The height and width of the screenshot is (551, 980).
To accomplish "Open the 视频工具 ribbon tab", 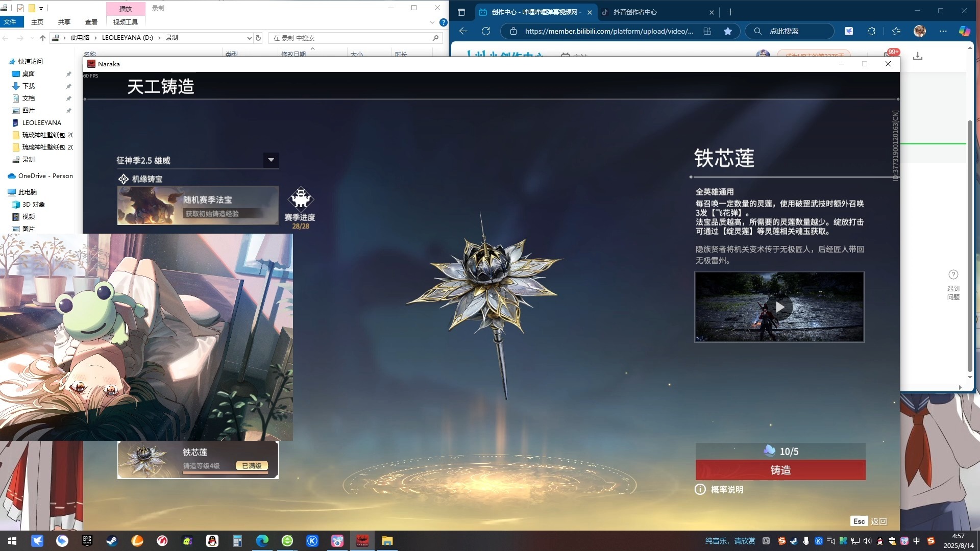I will click(x=125, y=22).
